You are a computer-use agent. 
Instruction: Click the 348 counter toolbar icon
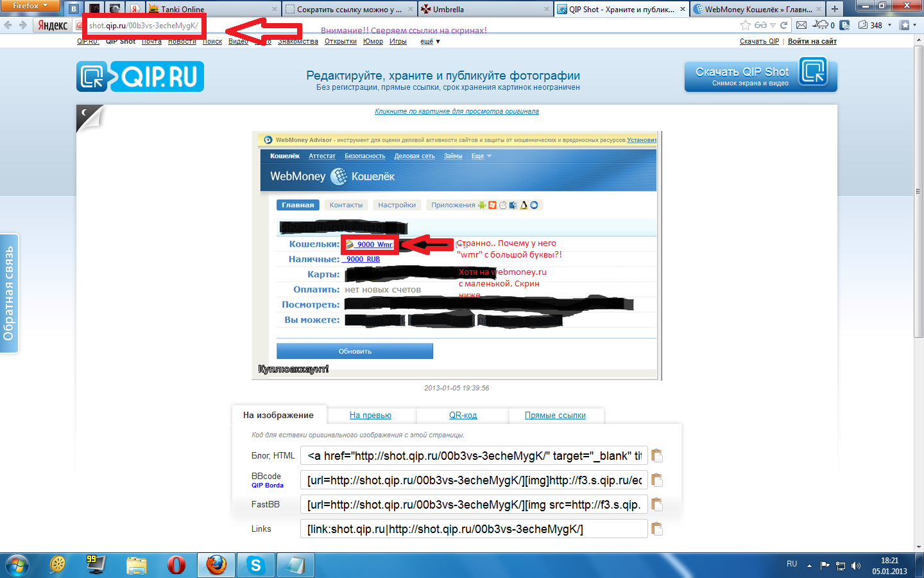point(871,25)
